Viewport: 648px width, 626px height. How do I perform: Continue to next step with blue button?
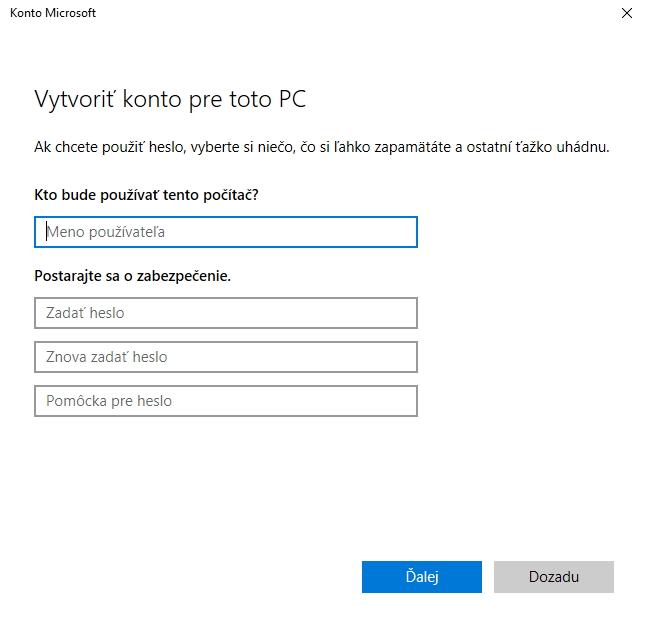(421, 577)
